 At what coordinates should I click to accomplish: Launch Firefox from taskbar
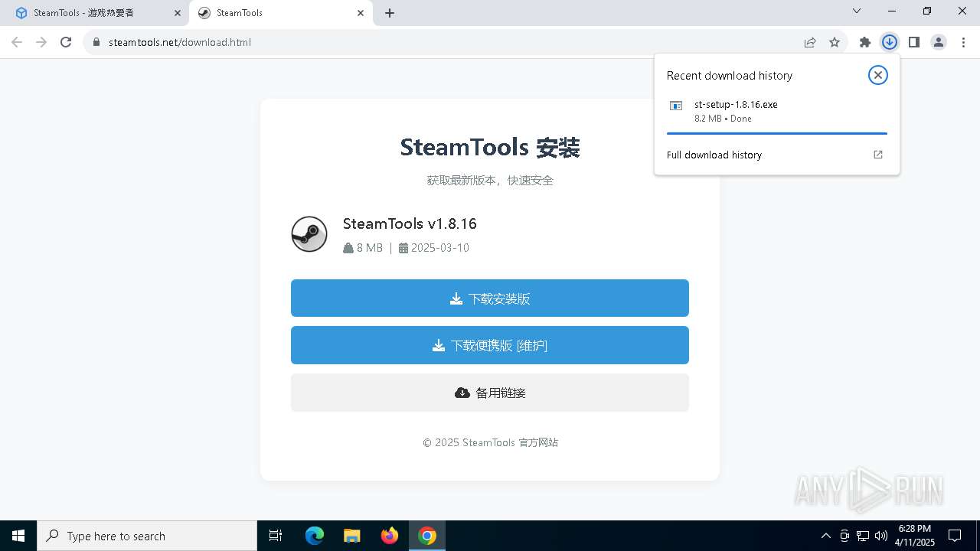click(x=390, y=536)
